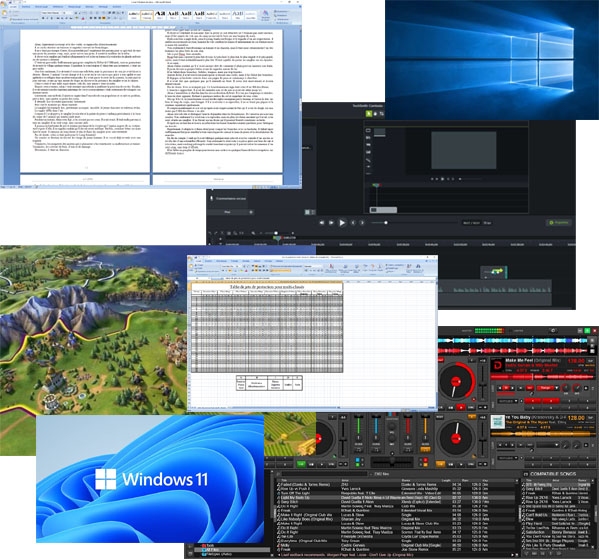599x559 pixels.
Task: Select the Camtasia arrow cursor tool
Action: pyautogui.click(x=369, y=113)
